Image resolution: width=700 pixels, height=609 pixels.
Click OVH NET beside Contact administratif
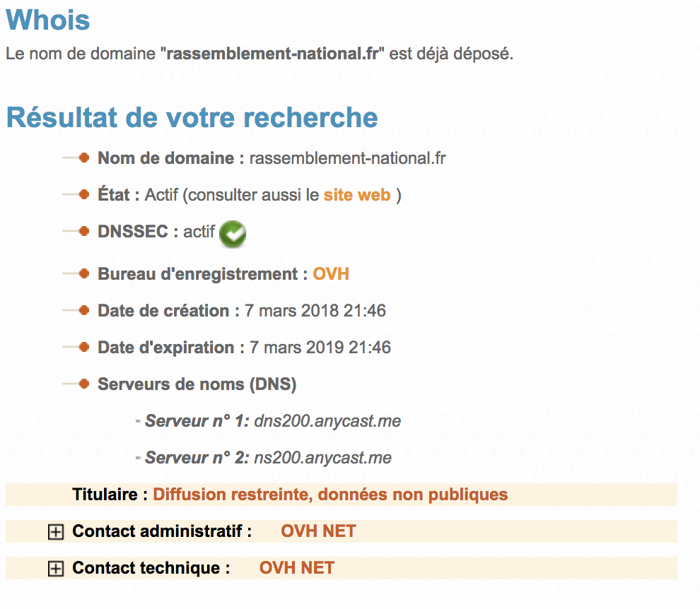pyautogui.click(x=318, y=531)
